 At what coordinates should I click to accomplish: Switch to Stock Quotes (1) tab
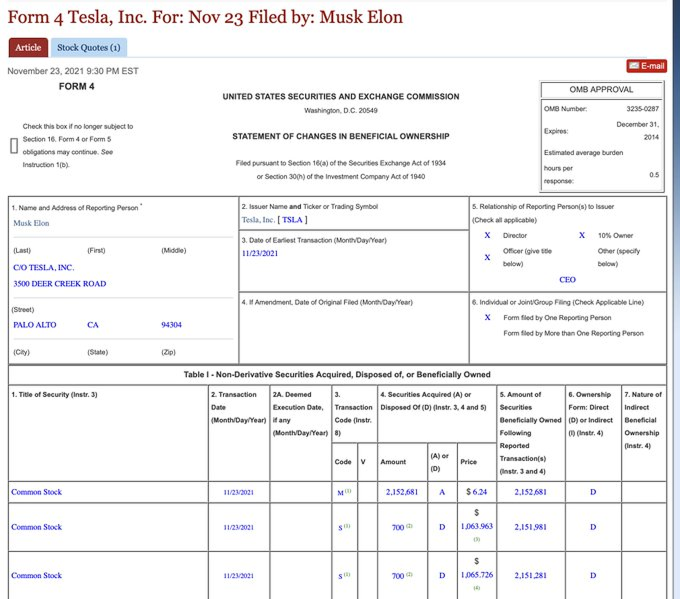point(89,47)
